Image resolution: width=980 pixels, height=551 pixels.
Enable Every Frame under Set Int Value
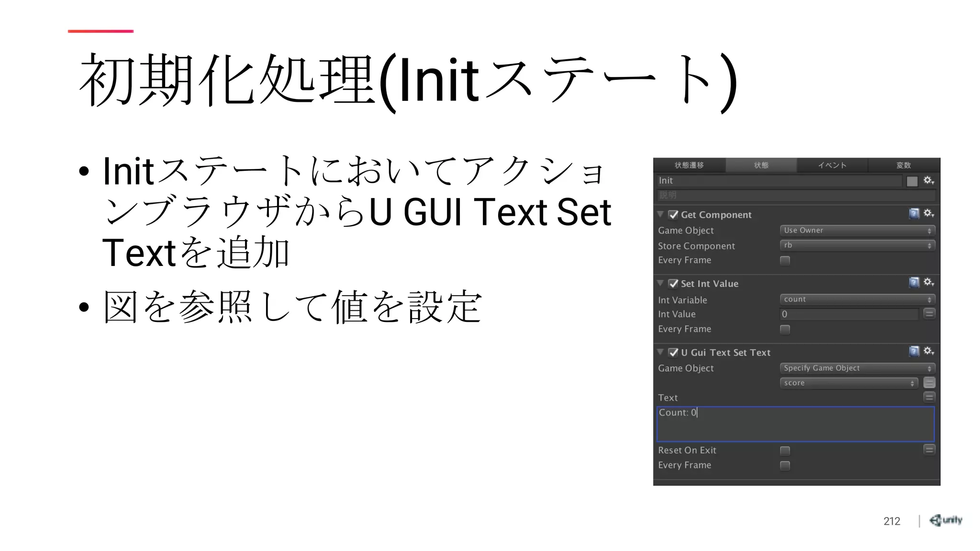tap(785, 329)
